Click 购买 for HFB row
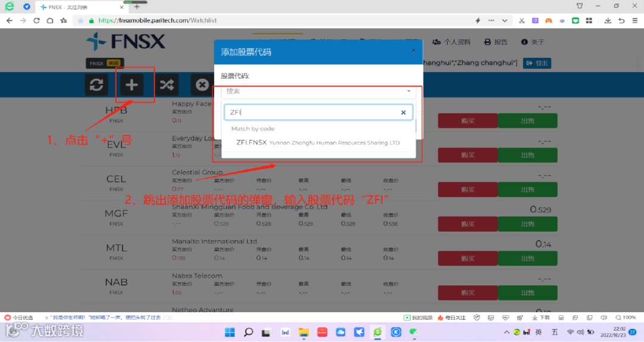Screen dimensions: 644x342 point(468,121)
